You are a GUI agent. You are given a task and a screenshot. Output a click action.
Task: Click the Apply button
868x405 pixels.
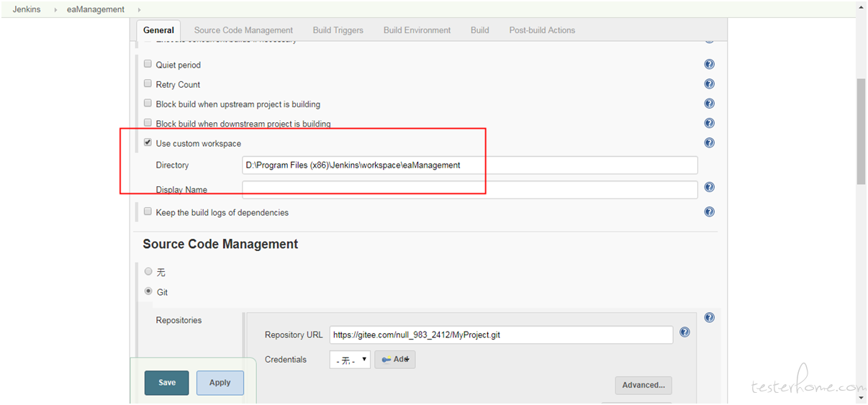220,383
